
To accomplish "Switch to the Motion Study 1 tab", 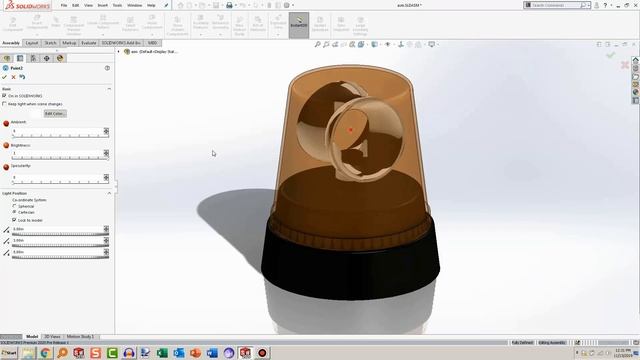I will [80, 337].
